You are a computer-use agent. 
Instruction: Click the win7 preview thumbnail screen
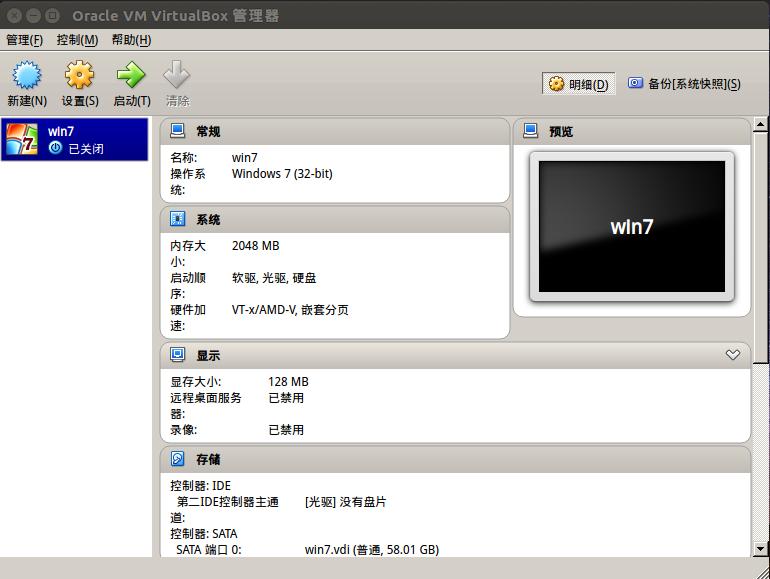632,226
